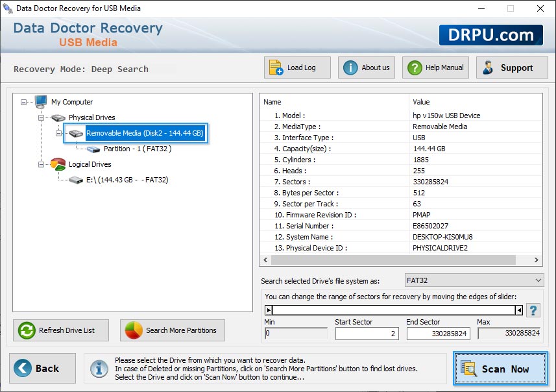Viewport: 556px width, 392px height.
Task: Click the app icon in title bar
Action: pos(7,8)
